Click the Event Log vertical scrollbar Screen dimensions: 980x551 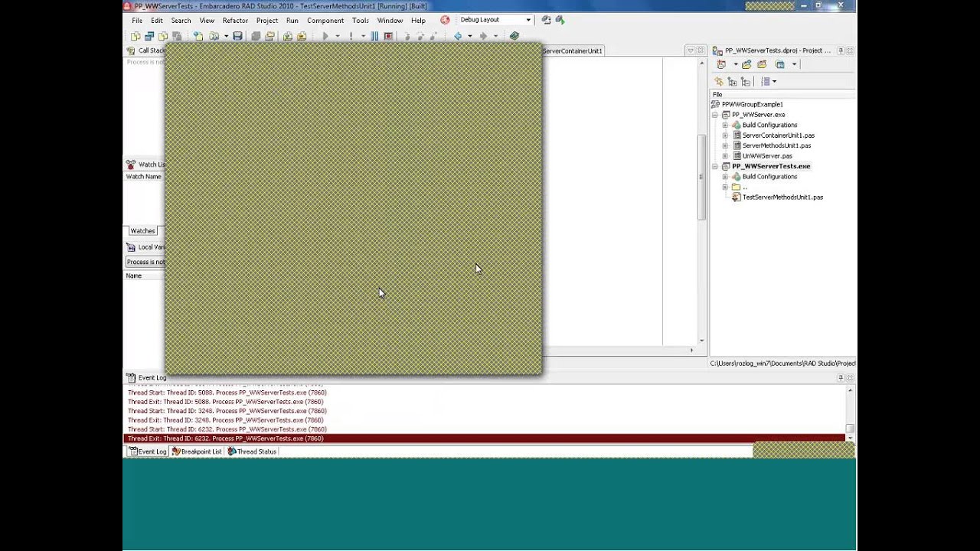point(850,412)
